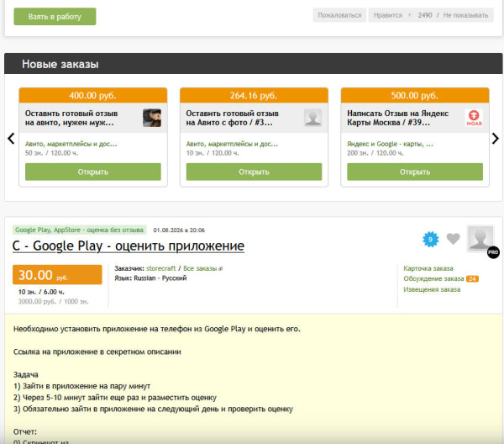Open category link on 400.00 руб. card
The image size is (504, 444).
click(71, 144)
